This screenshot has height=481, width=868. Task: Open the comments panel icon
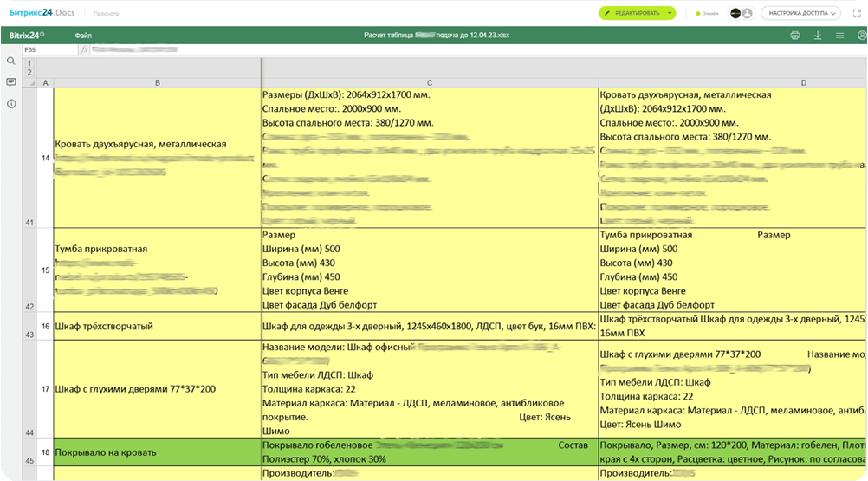pos(11,82)
